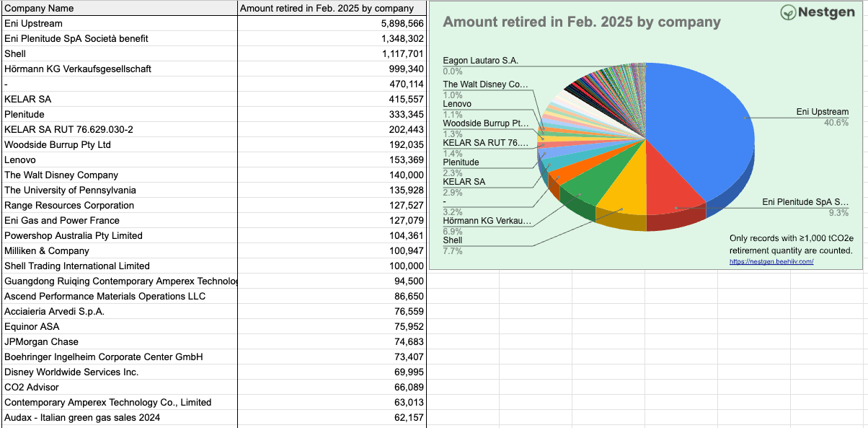Click the Hörmann KG Verkau... chart label

(x=487, y=221)
